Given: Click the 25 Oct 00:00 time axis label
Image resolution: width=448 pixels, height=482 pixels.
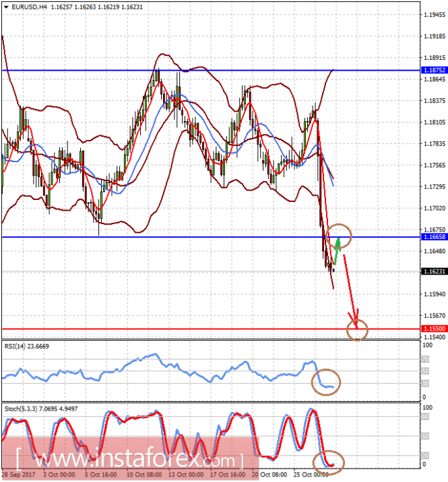Looking at the screenshot, I should tap(311, 475).
